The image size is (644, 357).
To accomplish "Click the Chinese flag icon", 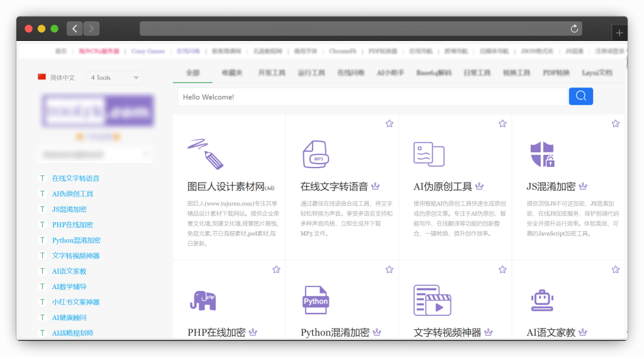I will (x=42, y=77).
